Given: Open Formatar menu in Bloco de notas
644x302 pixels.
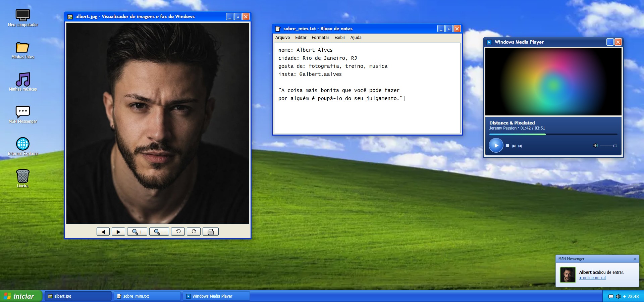Looking at the screenshot, I should (320, 38).
